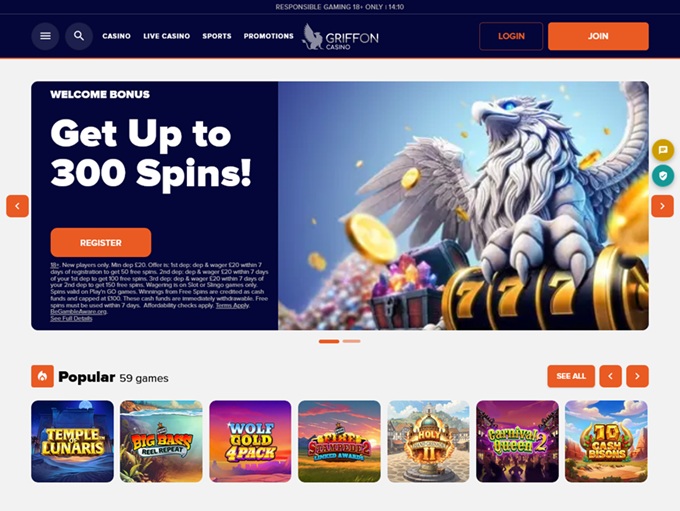Go to Griffon Casino logo home
The height and width of the screenshot is (511, 680).
click(x=340, y=37)
